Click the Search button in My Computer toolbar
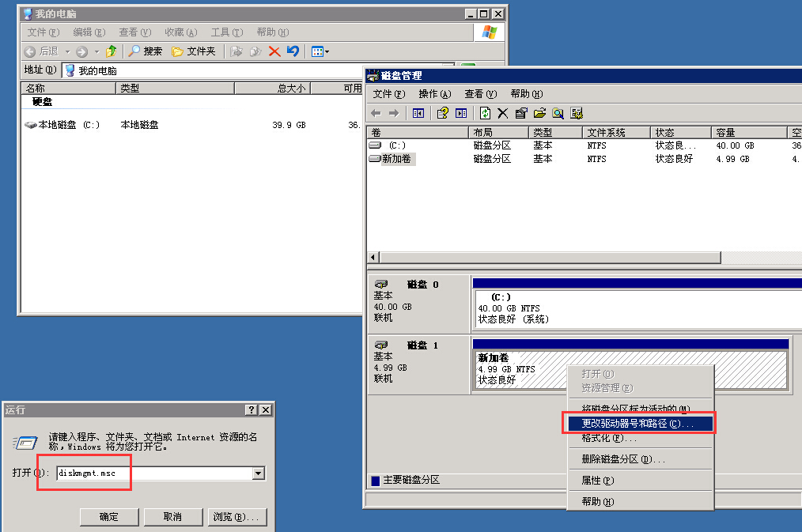The width and height of the screenshot is (802, 532). pyautogui.click(x=146, y=51)
